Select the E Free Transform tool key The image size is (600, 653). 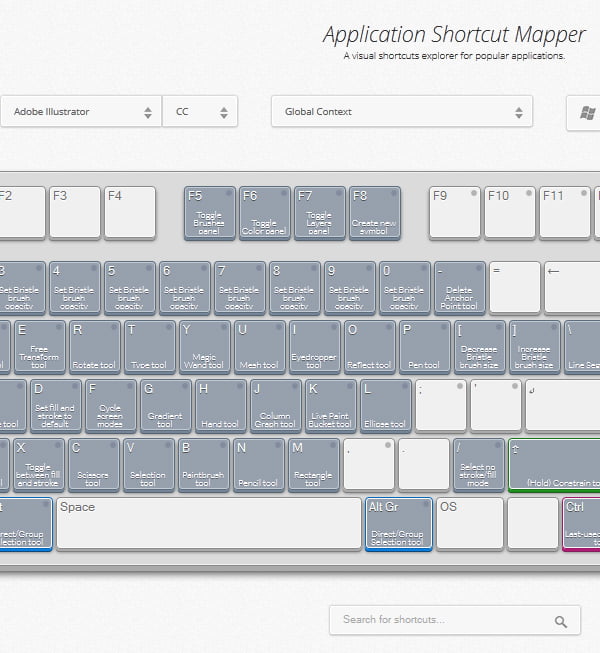[x=40, y=347]
